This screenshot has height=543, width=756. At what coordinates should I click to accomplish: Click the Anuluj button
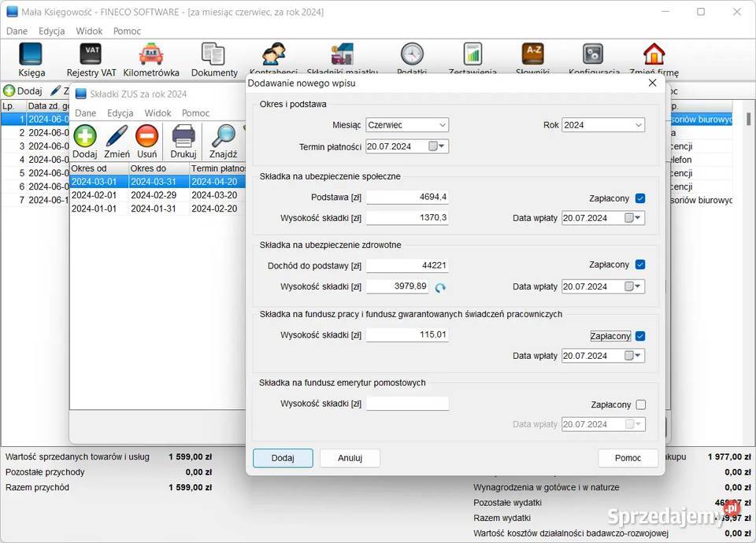click(350, 458)
